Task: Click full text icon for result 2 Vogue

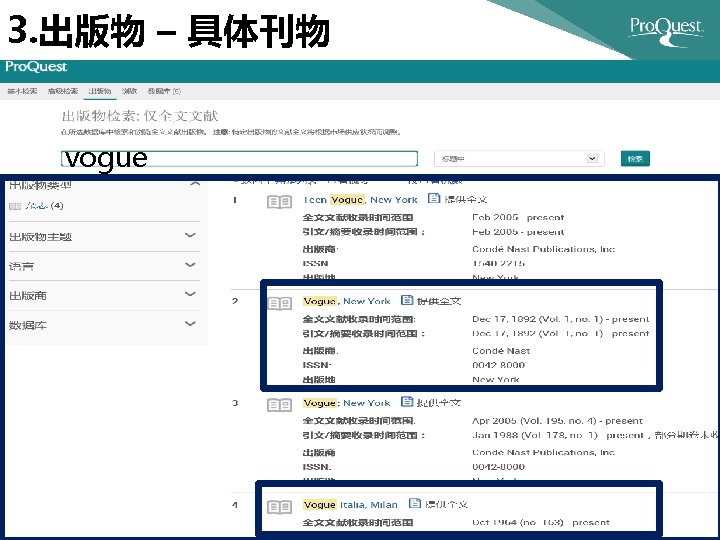Action: tap(407, 300)
